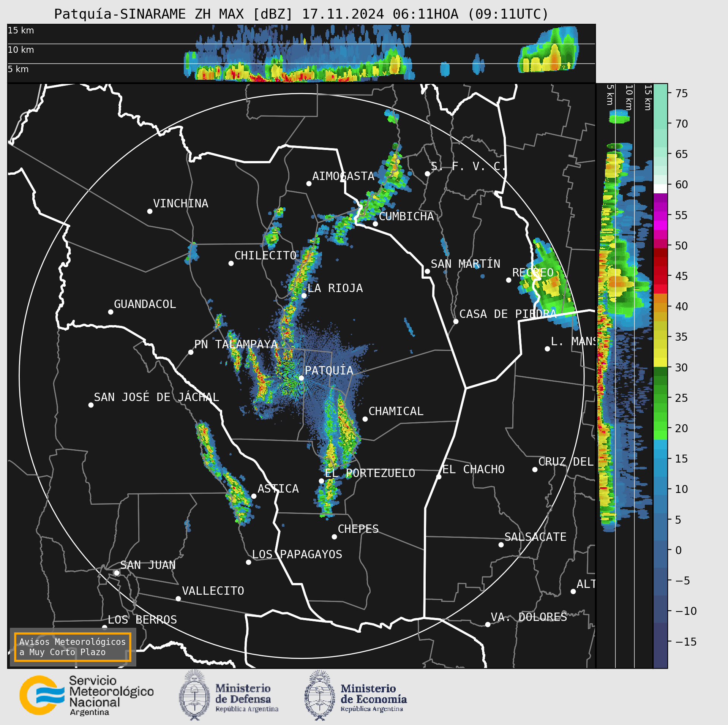The width and height of the screenshot is (728, 725).
Task: Click the VALLECITO label
Action: pos(213,591)
